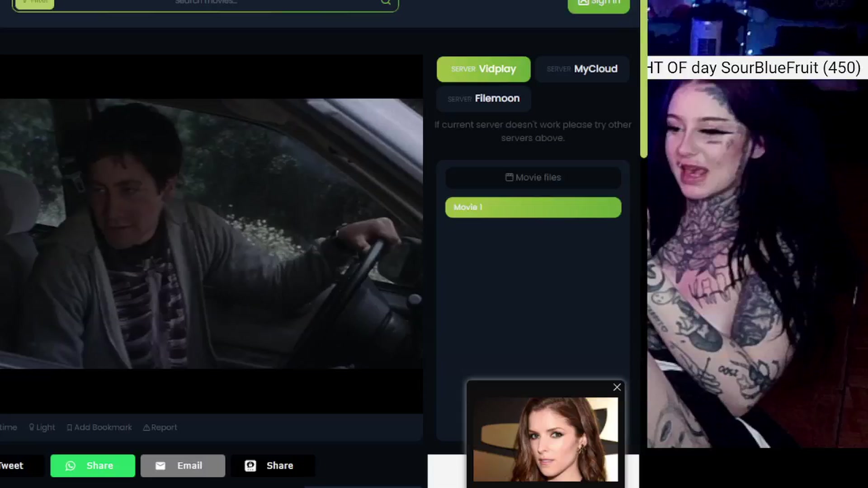The width and height of the screenshot is (868, 488).
Task: Click the light bulb icon
Action: point(31,427)
